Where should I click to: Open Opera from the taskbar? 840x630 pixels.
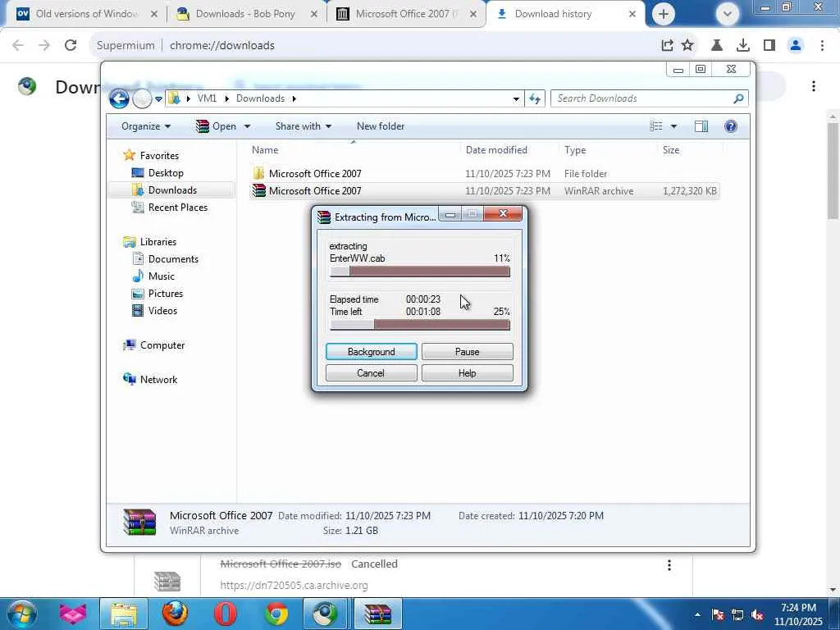[x=226, y=614]
